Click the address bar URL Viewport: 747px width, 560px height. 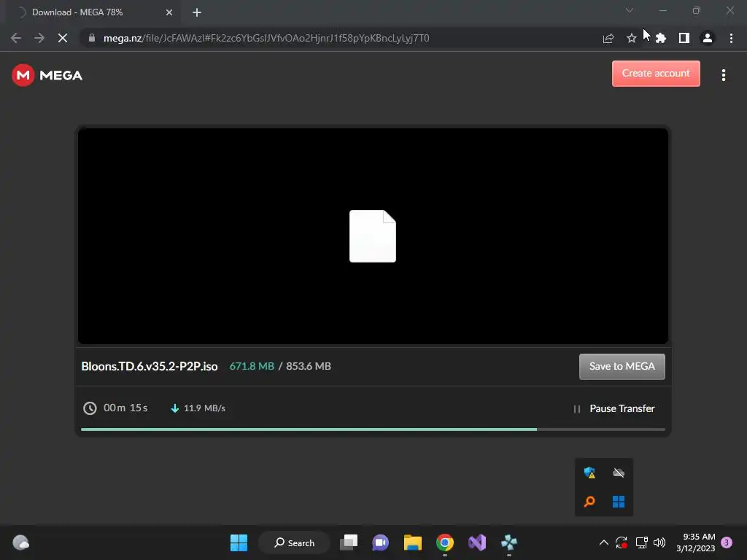coord(266,38)
